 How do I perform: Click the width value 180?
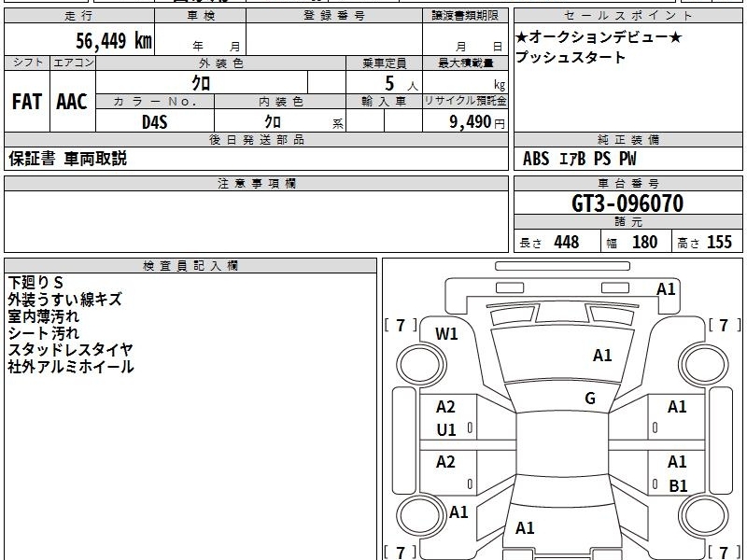click(x=644, y=242)
